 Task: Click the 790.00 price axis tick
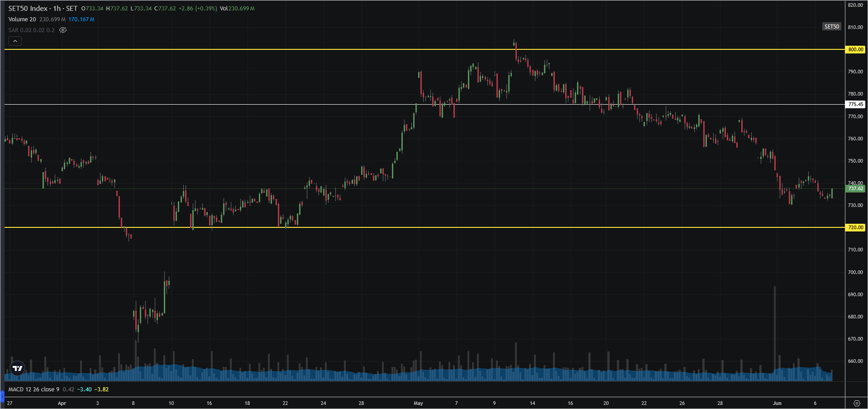tap(855, 72)
